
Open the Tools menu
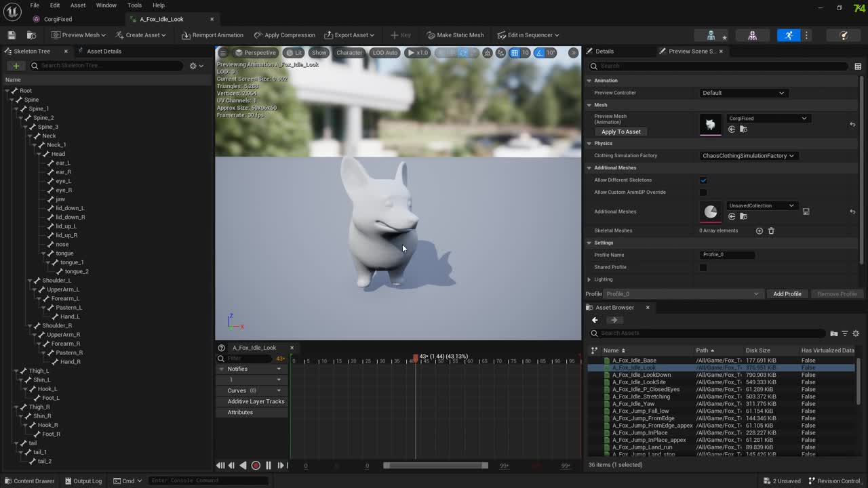(134, 5)
